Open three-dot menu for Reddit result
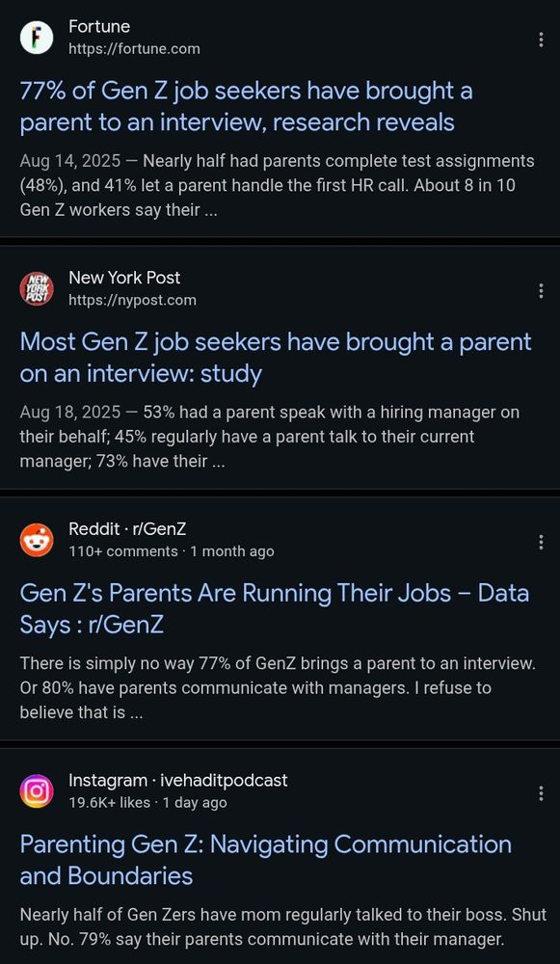 click(x=541, y=542)
